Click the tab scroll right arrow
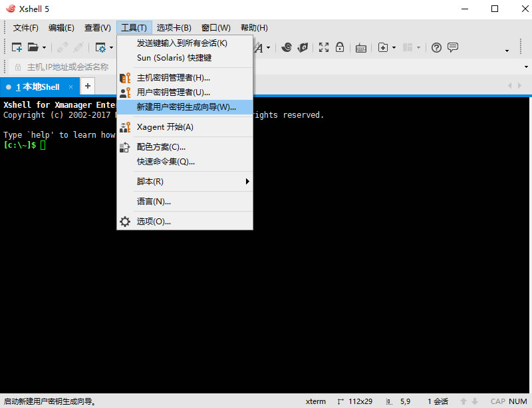Image resolution: width=532 pixels, height=408 pixels. pos(519,86)
